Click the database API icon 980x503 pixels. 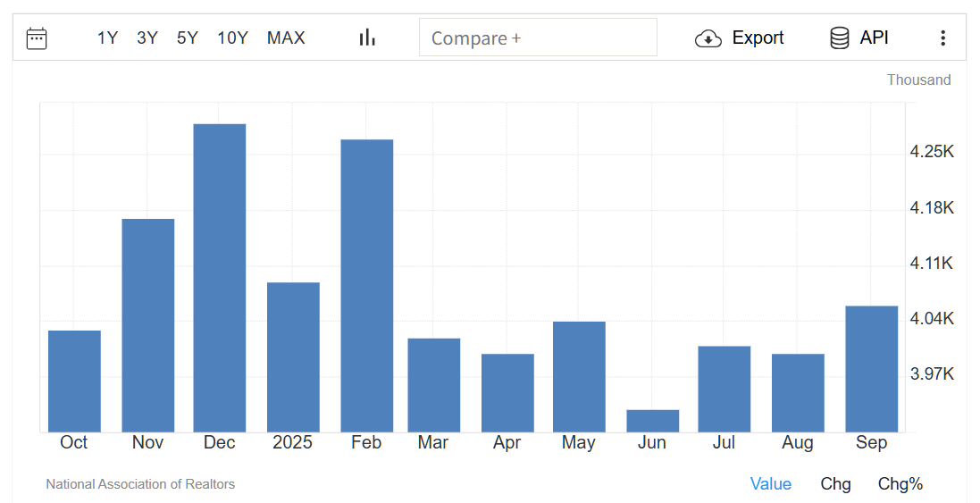pyautogui.click(x=839, y=38)
